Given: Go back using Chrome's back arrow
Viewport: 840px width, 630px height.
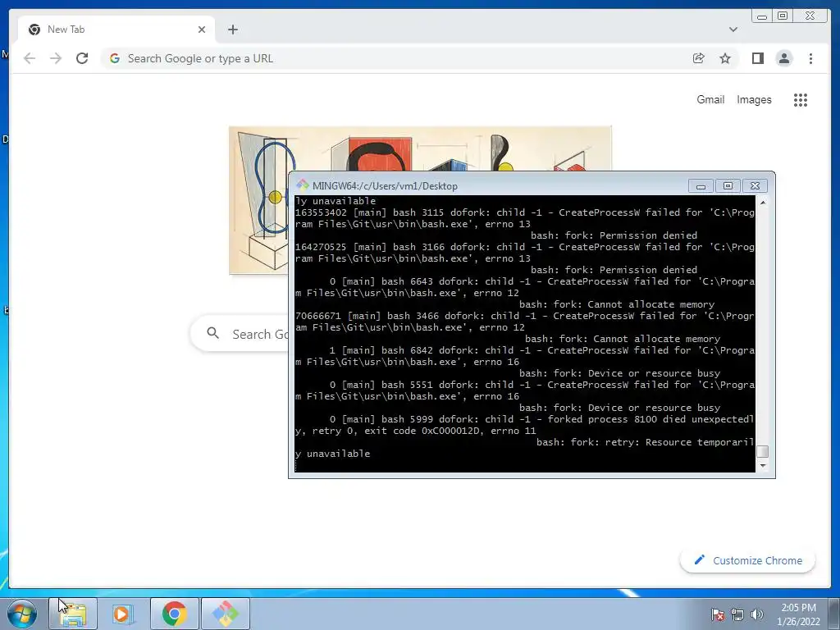Looking at the screenshot, I should point(30,58).
